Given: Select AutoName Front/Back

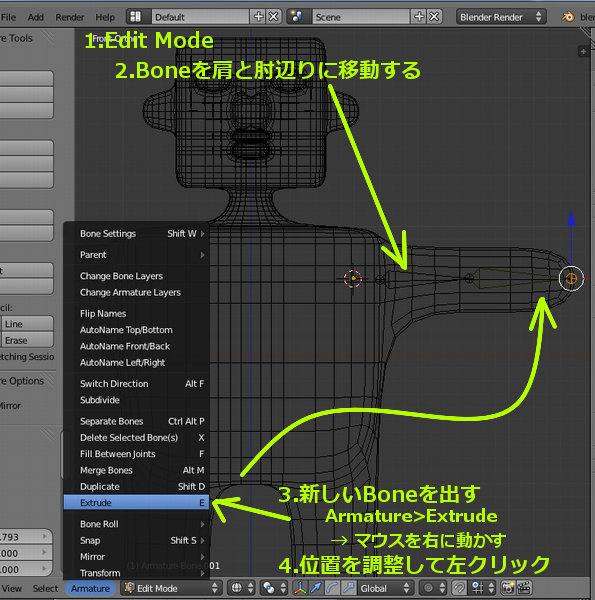Looking at the screenshot, I should 137,346.
